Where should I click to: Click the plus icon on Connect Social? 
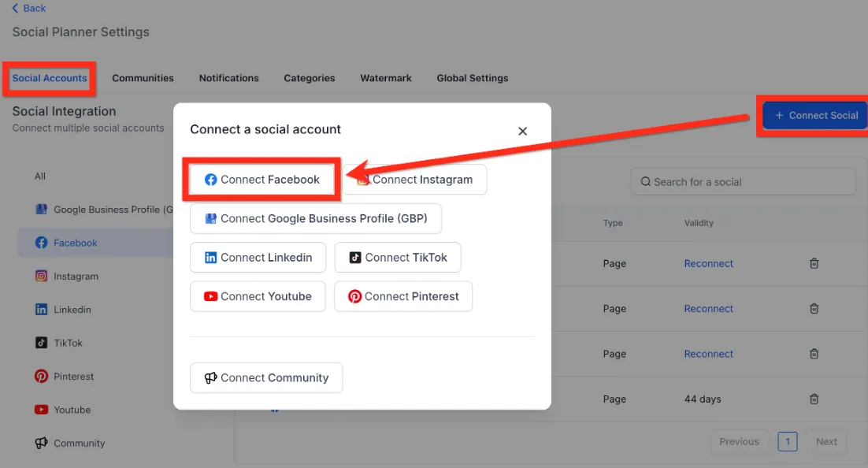779,115
